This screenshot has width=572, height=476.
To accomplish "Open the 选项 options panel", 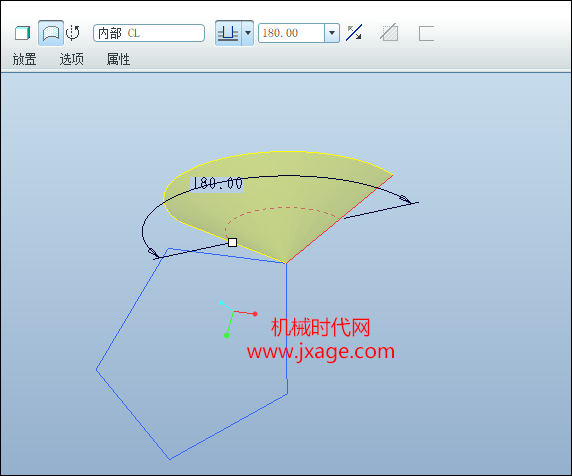I will [72, 59].
